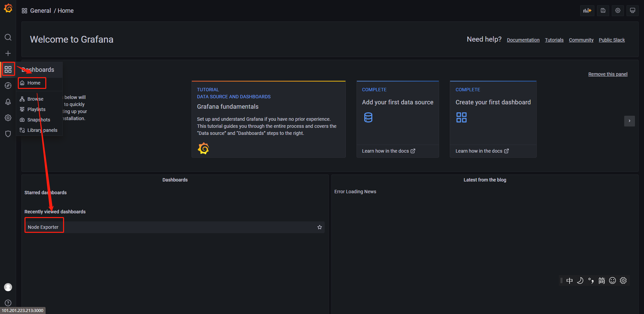Viewport: 644px width, 314px height.
Task: Open the Grafana fundamentals tutorial card
Action: (x=269, y=119)
